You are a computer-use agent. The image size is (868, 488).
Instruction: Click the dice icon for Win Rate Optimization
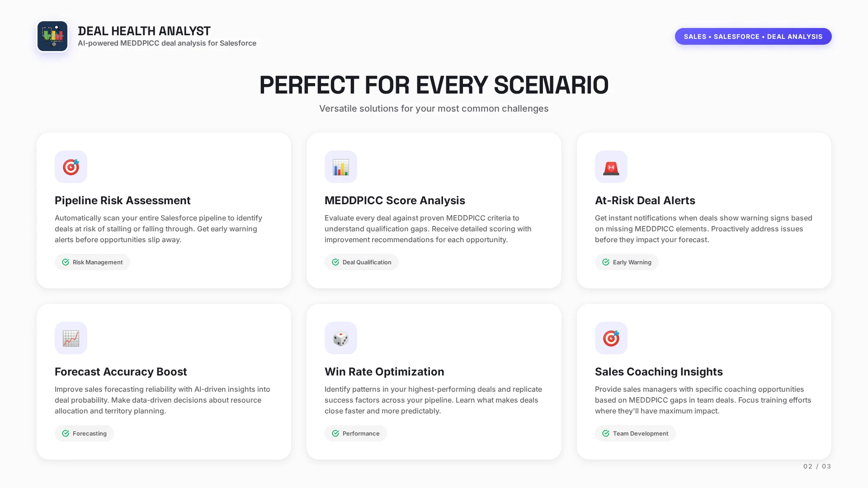(x=341, y=338)
